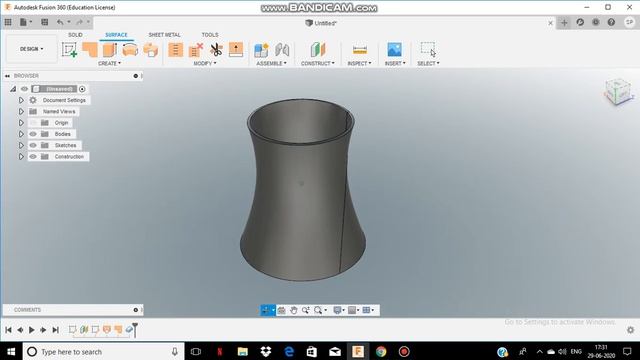This screenshot has height=360, width=640.
Task: Expand the Construction node
Action: pos(21,157)
